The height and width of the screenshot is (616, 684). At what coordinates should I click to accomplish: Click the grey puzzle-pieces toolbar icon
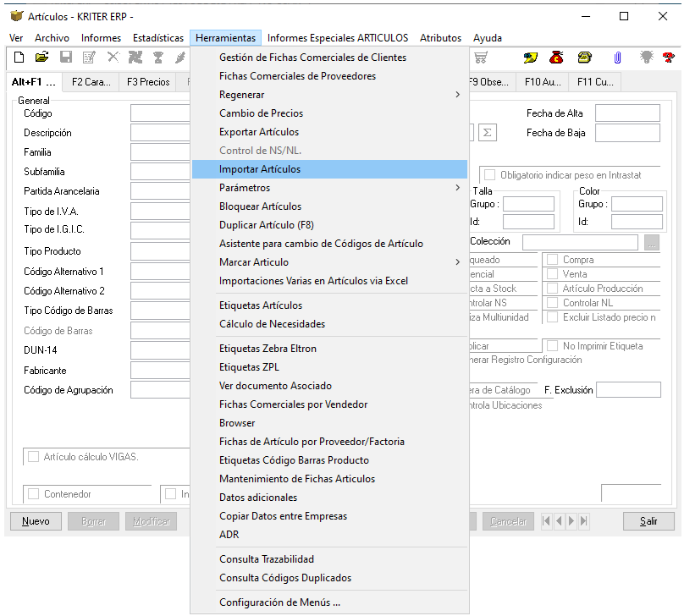pyautogui.click(x=135, y=57)
